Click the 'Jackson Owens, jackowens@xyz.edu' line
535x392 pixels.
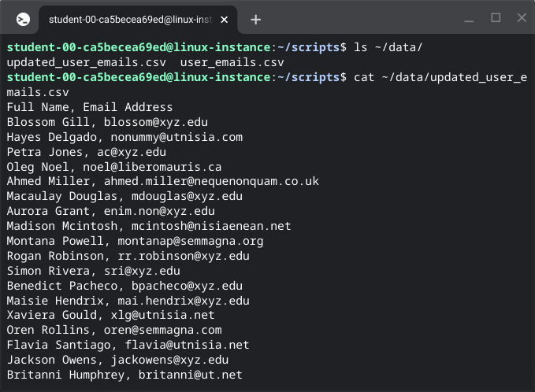[x=117, y=360]
